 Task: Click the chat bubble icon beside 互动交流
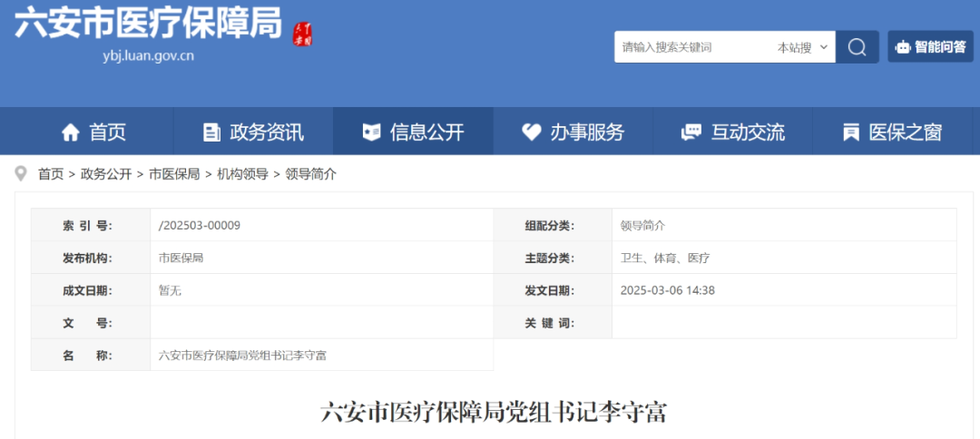[x=691, y=132]
